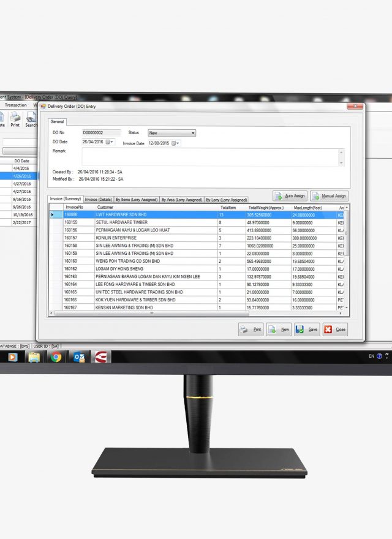Click the blue help icon in system tray
Screen dimensions: 392x539
coord(379,356)
